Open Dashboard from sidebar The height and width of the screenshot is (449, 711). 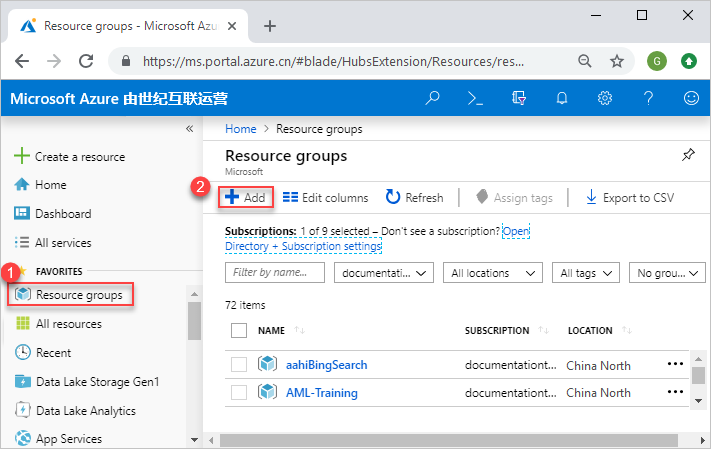(x=53, y=214)
